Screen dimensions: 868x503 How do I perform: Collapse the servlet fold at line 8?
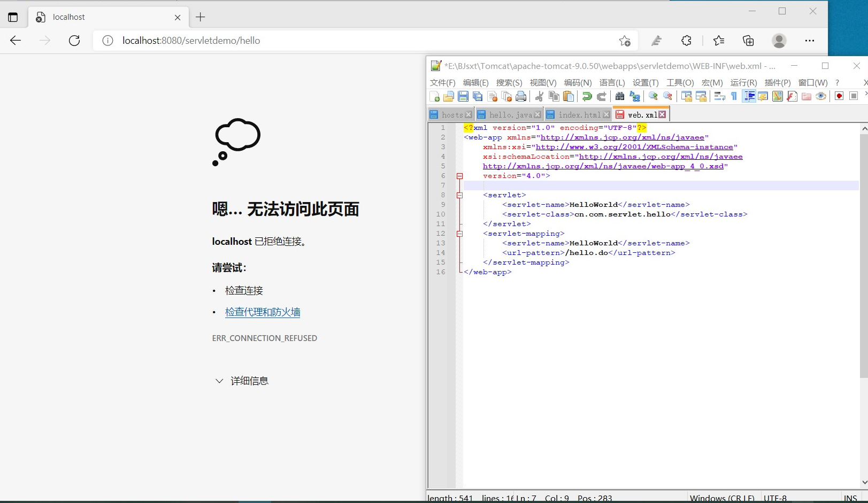click(459, 195)
